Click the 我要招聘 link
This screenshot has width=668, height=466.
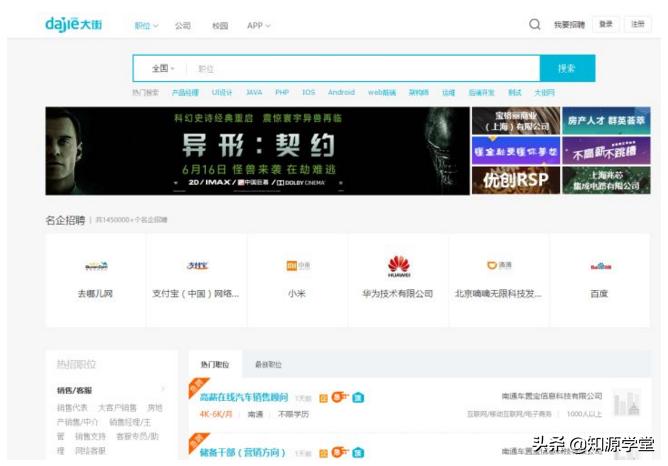569,25
